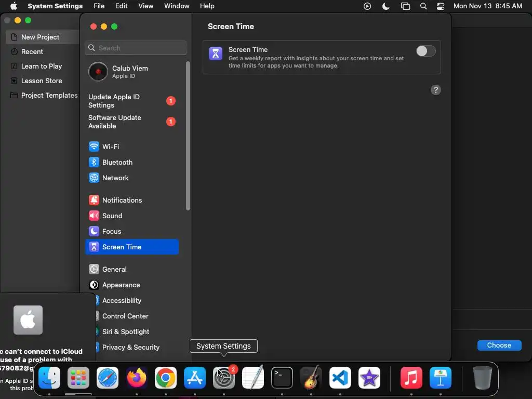
Task: Open the System Settings app menu
Action: coord(55,6)
